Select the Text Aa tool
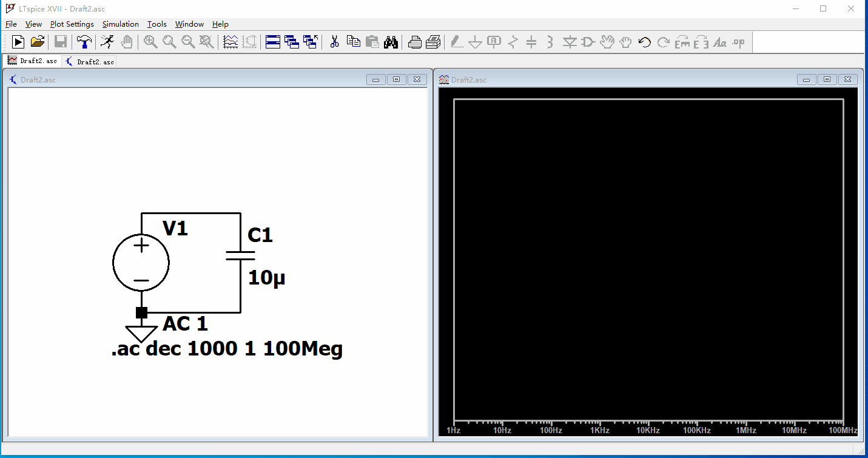Viewport: 868px width, 458px height. click(x=720, y=42)
